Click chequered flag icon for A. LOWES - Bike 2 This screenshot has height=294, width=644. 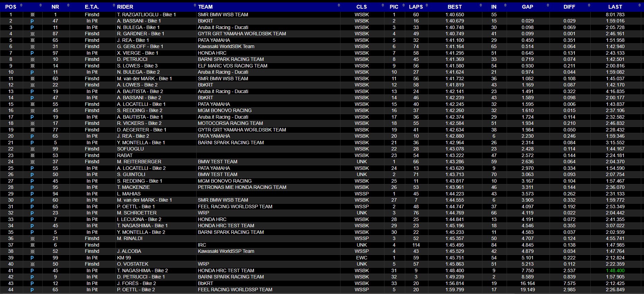32,85
